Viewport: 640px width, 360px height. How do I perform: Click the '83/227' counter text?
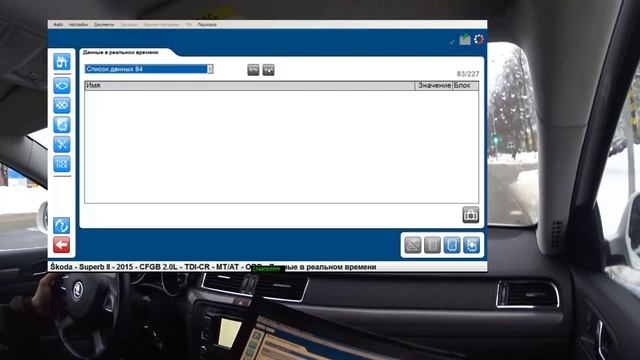468,74
